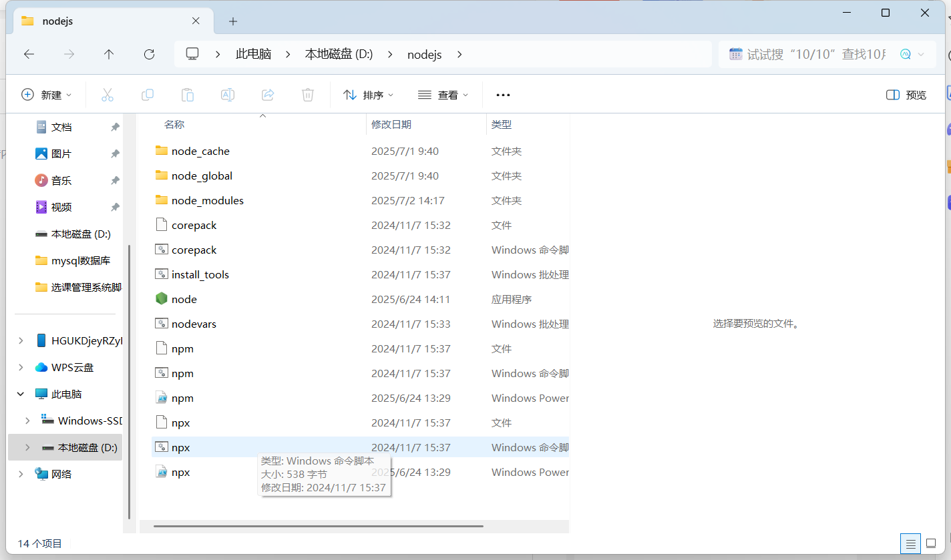951x560 pixels.
Task: Sort by the 类型 column header
Action: click(x=502, y=124)
